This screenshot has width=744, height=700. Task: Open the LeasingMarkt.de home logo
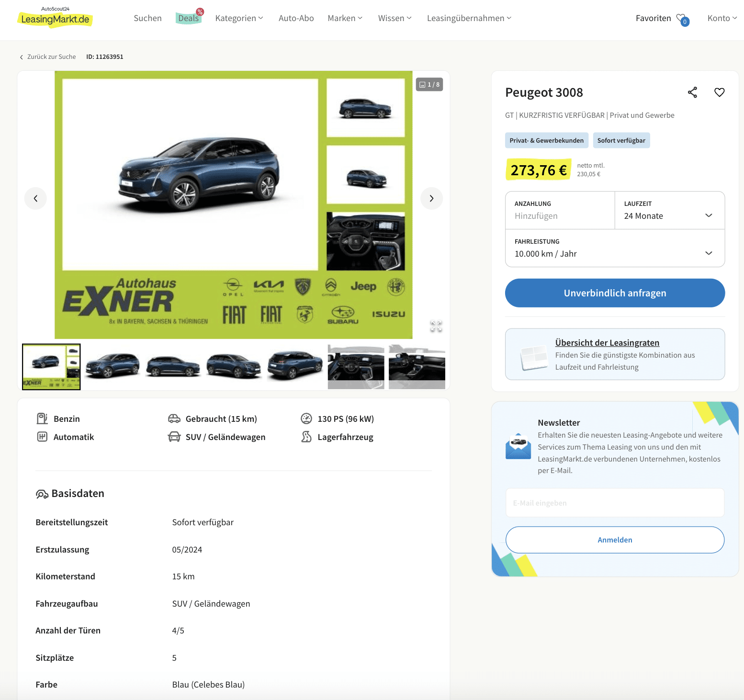coord(55,17)
